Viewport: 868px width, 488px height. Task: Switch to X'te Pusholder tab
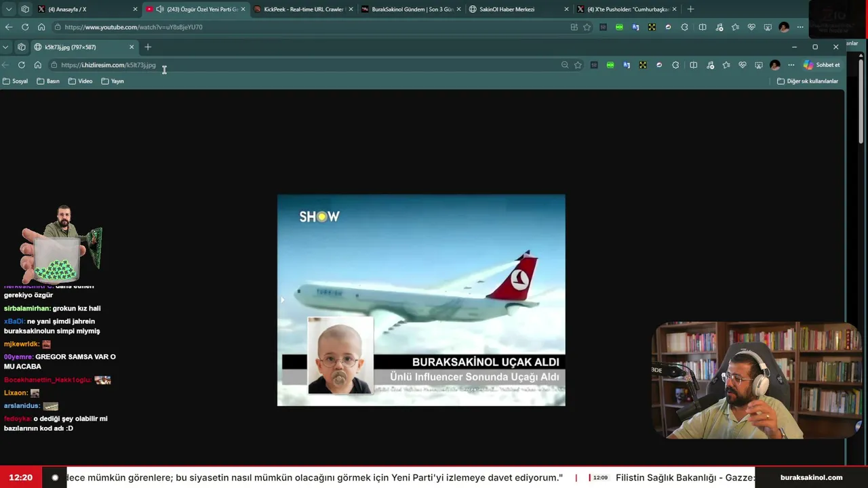627,9
